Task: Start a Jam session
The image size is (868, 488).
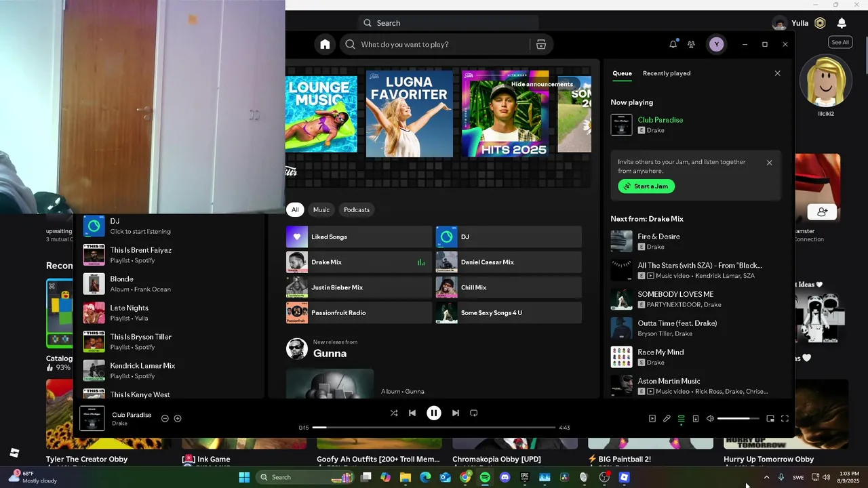Action: (646, 186)
